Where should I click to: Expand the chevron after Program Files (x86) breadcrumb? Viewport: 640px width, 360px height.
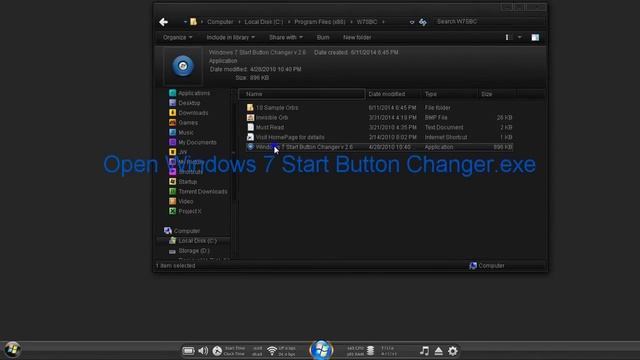(351, 22)
